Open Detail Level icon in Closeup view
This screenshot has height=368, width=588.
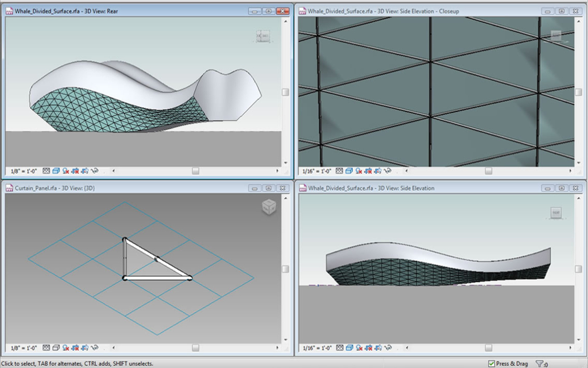click(x=340, y=171)
